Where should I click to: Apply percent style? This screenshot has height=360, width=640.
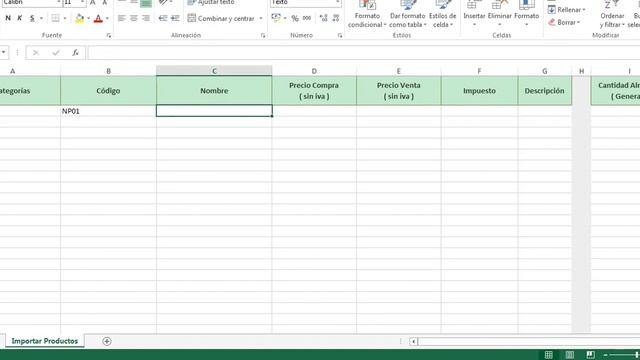click(x=295, y=18)
